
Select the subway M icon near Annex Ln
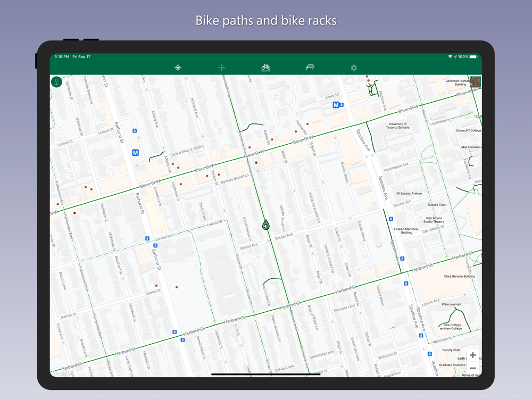coord(336,105)
